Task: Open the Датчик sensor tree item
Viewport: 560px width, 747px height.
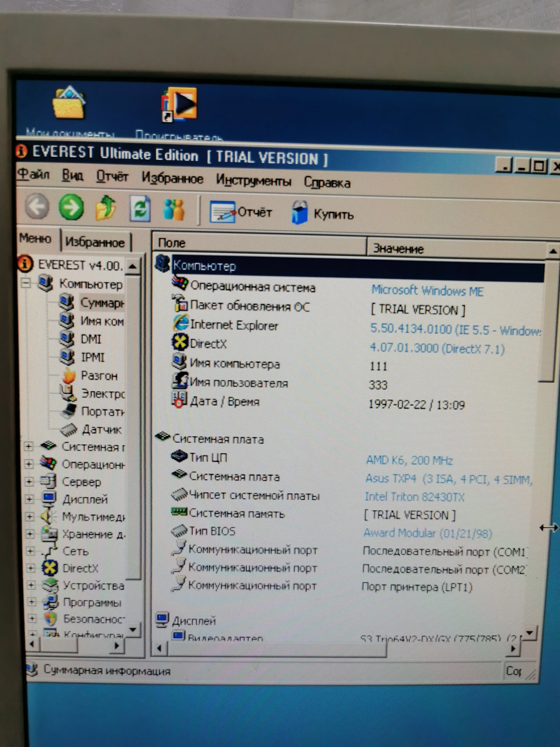Action: [x=102, y=430]
